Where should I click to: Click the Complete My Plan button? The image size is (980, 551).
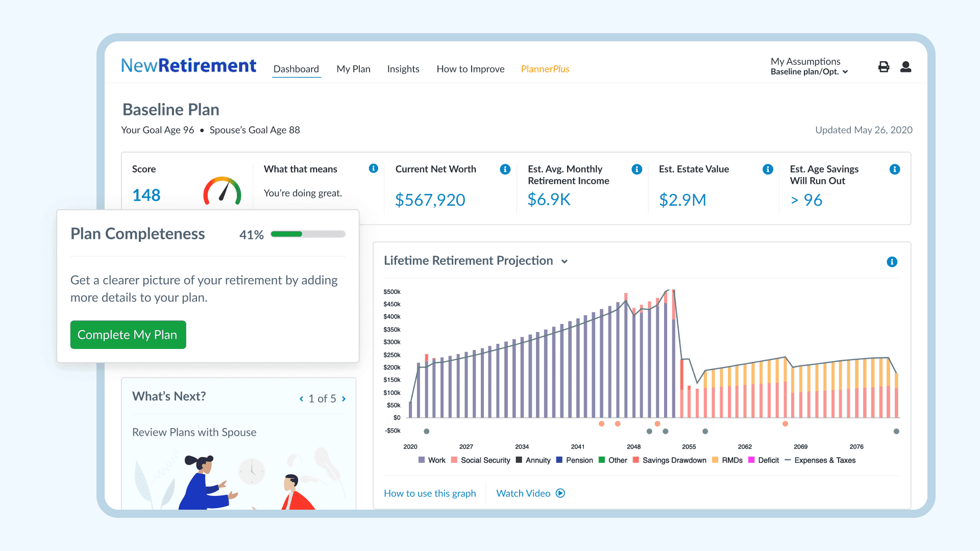coord(128,335)
